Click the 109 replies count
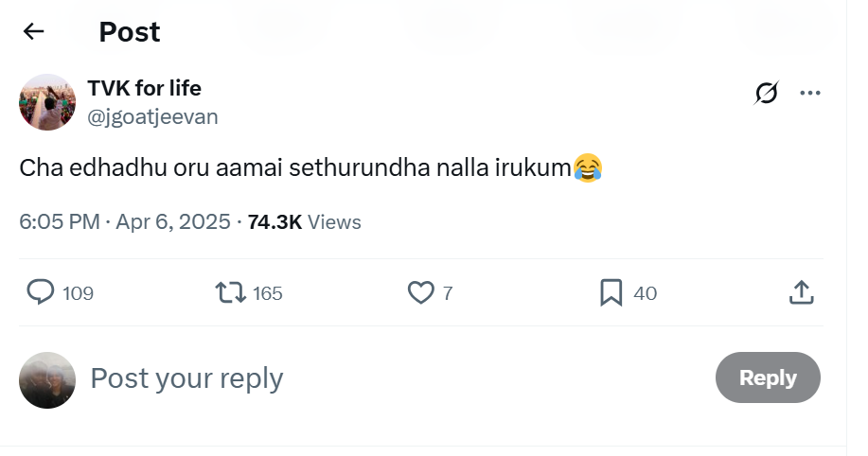The image size is (868, 456). coord(79,293)
